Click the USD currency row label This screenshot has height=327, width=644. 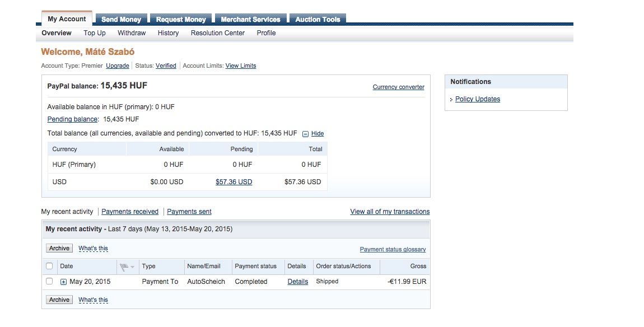pyautogui.click(x=59, y=182)
